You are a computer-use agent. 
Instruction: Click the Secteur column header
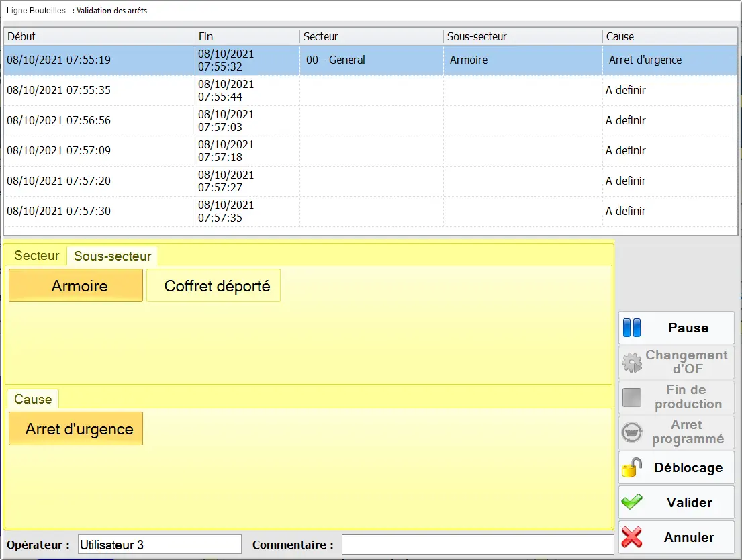tap(371, 36)
